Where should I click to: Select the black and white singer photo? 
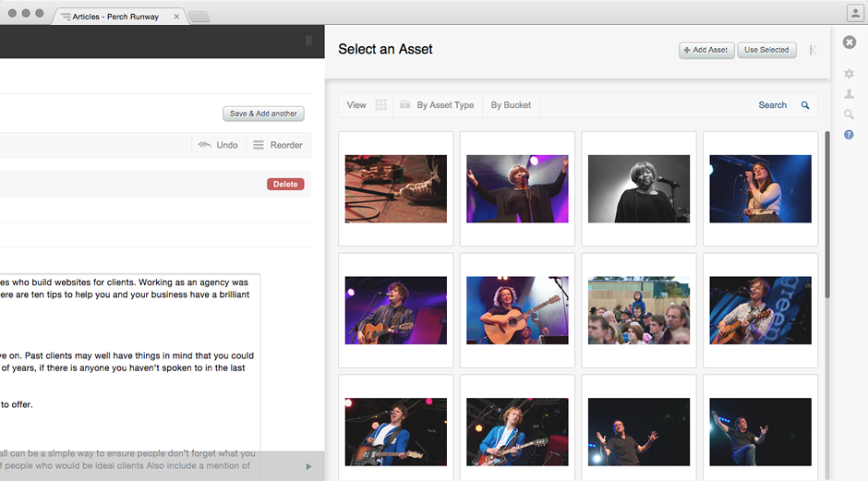click(639, 188)
